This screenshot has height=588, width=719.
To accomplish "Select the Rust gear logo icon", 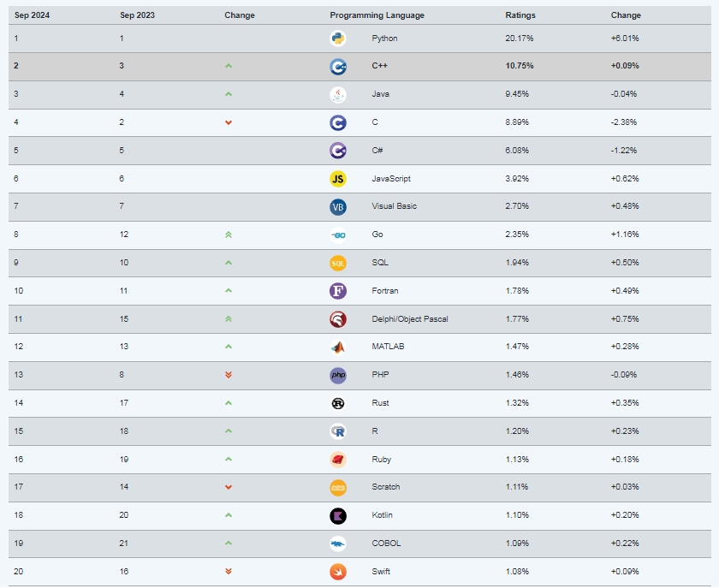I will click(x=338, y=404).
